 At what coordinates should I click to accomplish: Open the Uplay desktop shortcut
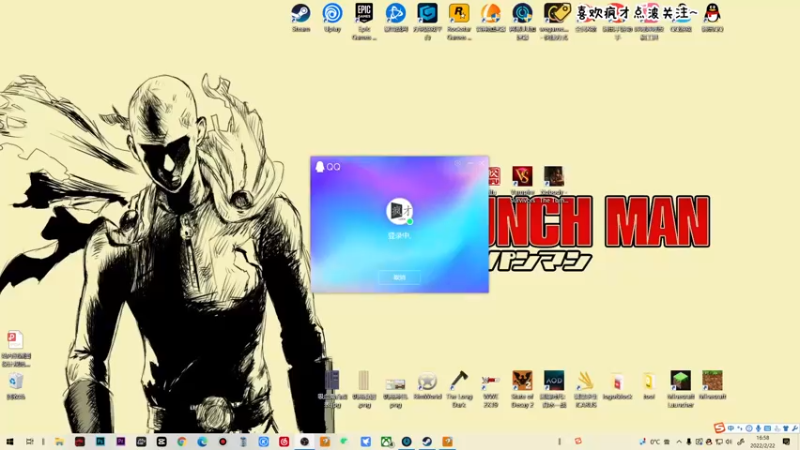coord(332,17)
